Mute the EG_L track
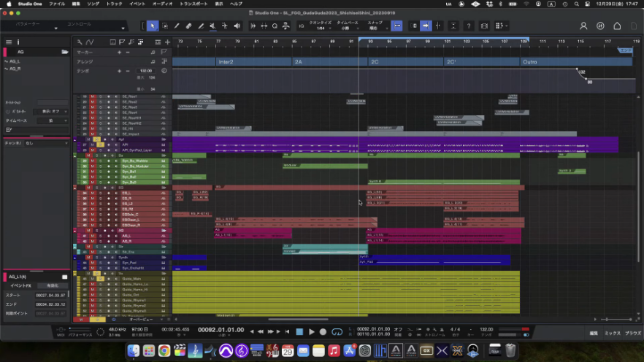The width and height of the screenshot is (644, 362). (x=92, y=193)
